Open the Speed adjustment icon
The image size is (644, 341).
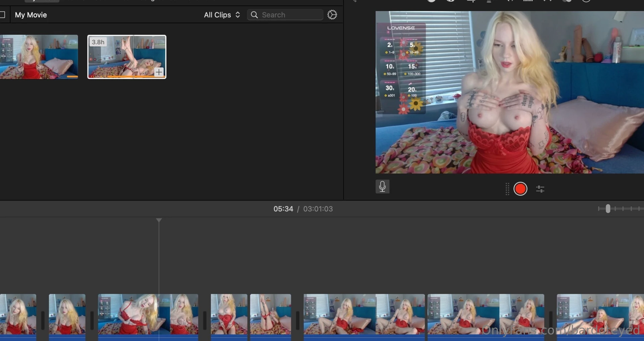tap(547, 1)
